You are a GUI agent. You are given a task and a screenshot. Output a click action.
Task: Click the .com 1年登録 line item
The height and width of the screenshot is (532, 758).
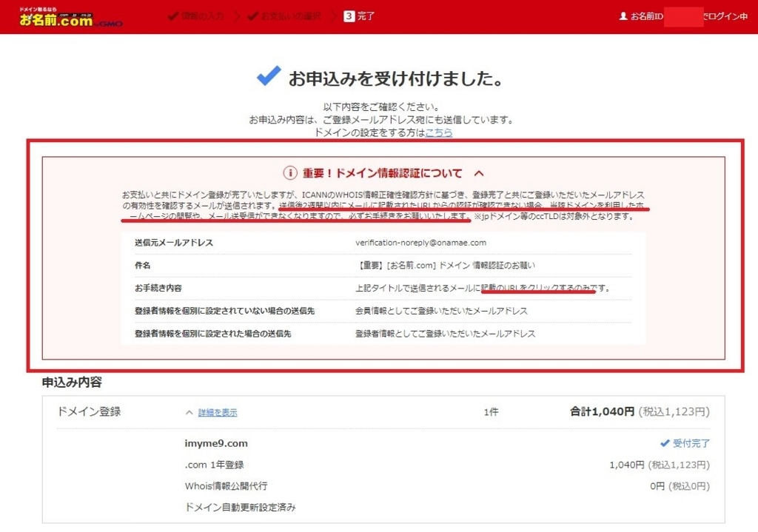[x=214, y=465]
